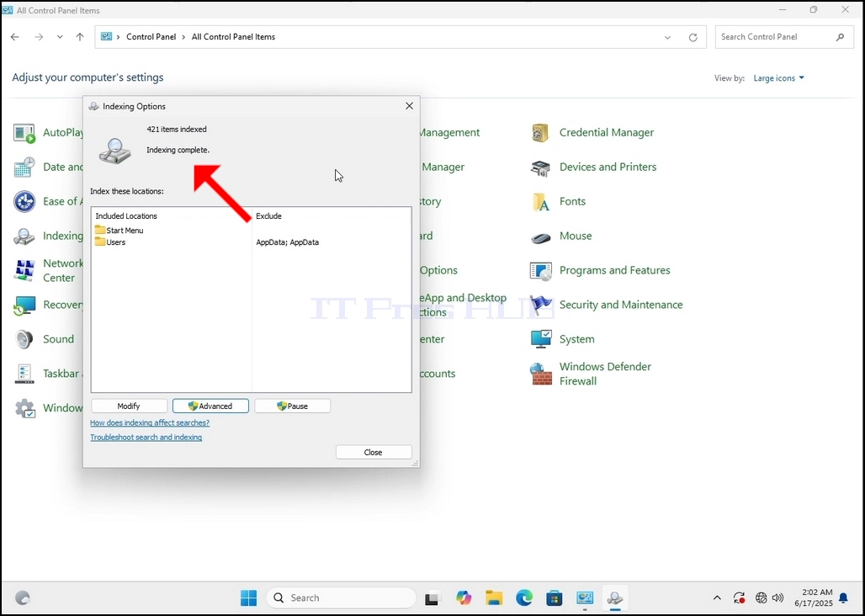Open Windows Defender Firewall icon

coord(540,374)
